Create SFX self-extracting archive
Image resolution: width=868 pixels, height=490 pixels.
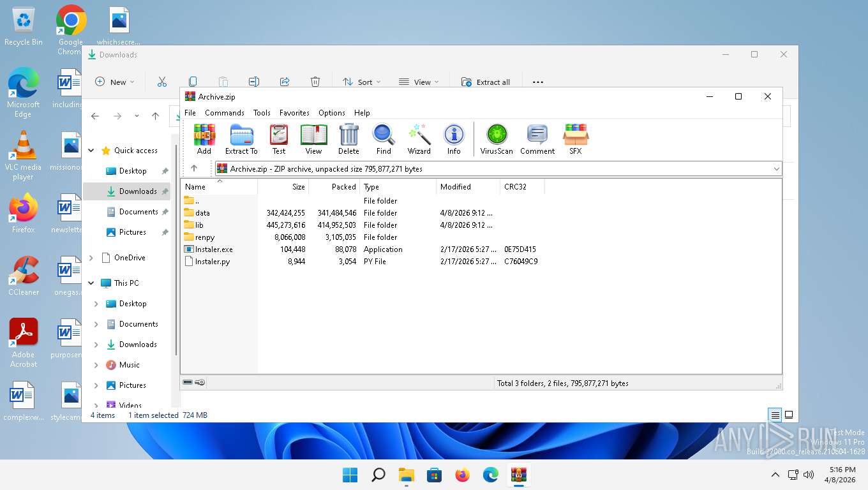click(x=576, y=139)
